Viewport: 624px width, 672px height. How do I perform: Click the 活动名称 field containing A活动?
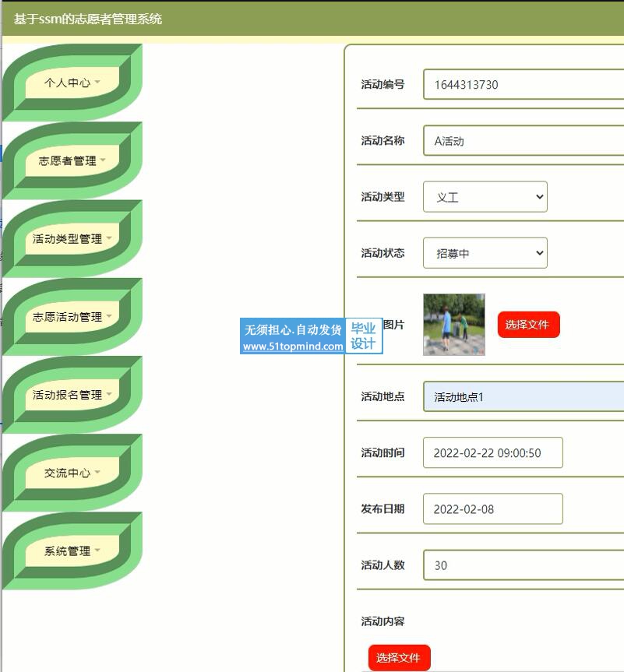(x=524, y=141)
